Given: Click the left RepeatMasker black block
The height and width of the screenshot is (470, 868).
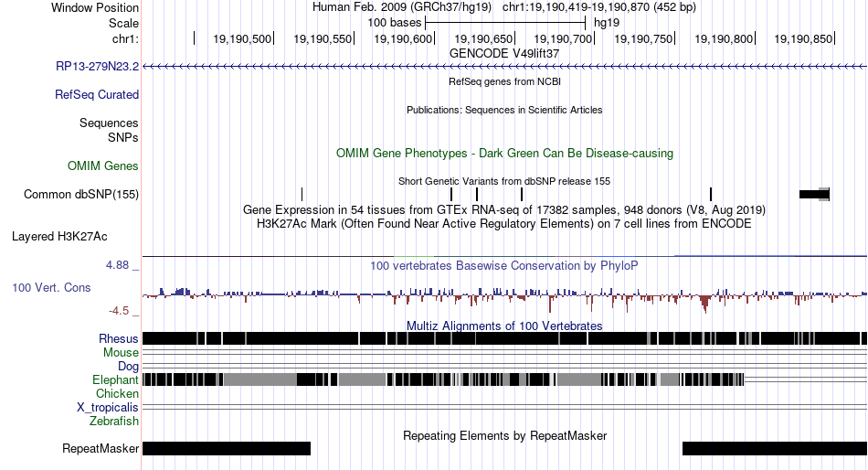Looking at the screenshot, I should coord(227,448).
